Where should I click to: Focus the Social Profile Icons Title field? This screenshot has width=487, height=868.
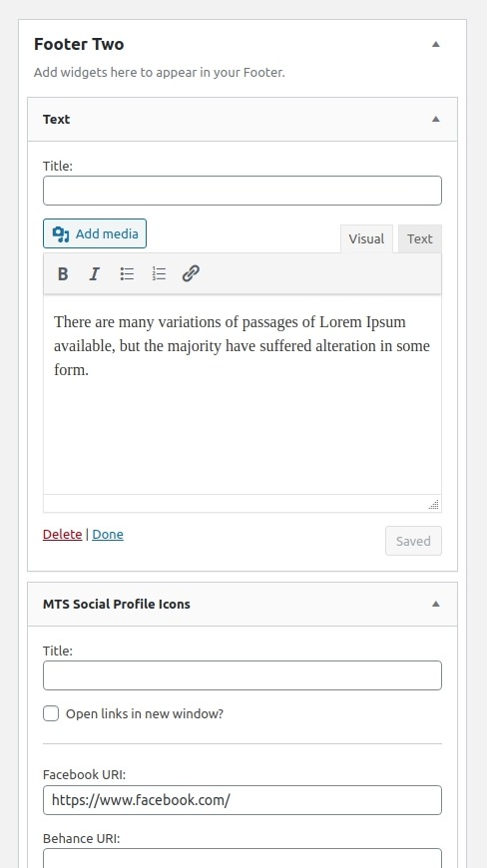[x=243, y=675]
